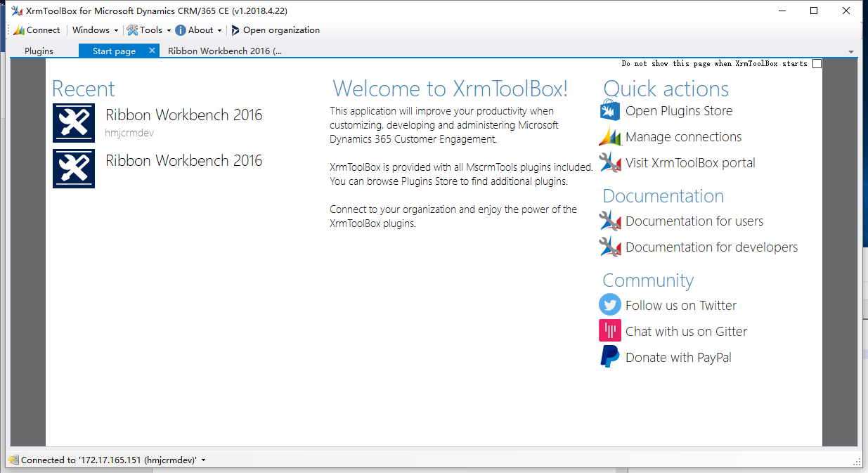The height and width of the screenshot is (473, 868).
Task: Enable Do not show this page checkbox
Action: click(817, 64)
